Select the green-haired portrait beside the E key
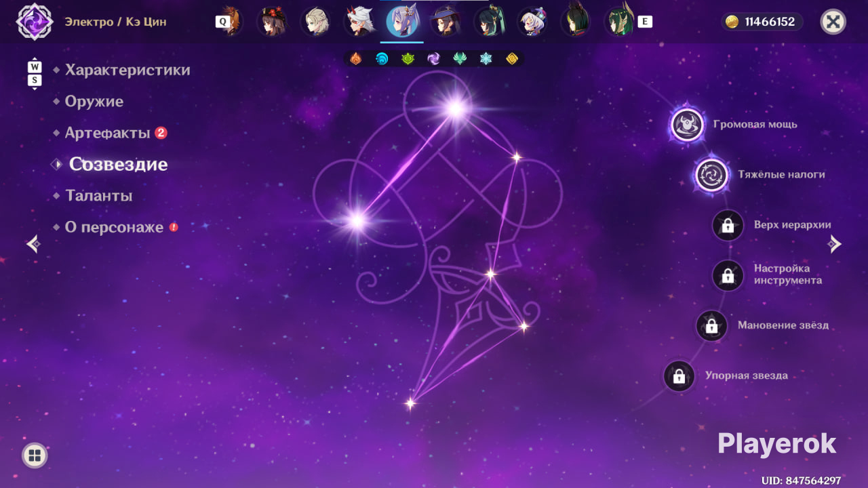 coord(619,22)
